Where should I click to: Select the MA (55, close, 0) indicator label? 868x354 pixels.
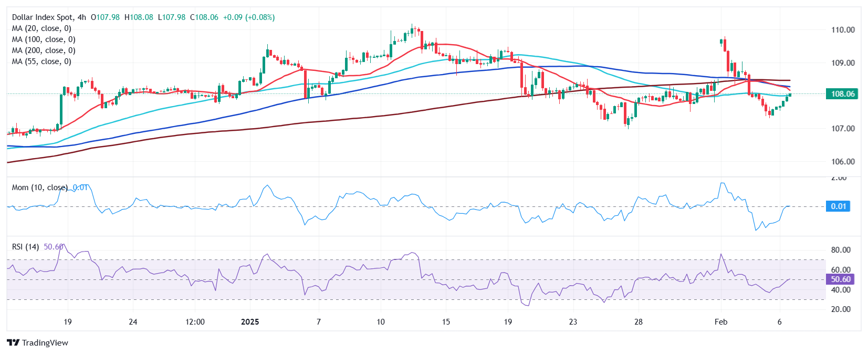41,61
